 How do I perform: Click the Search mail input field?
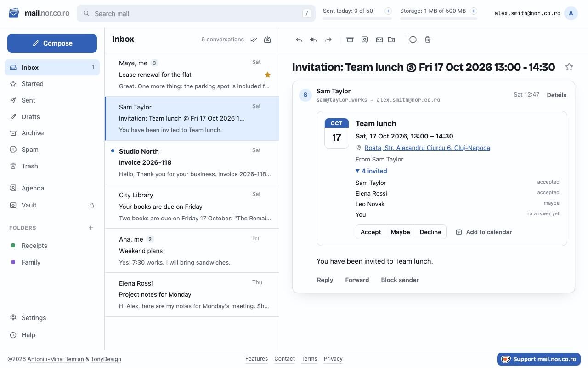point(196,13)
